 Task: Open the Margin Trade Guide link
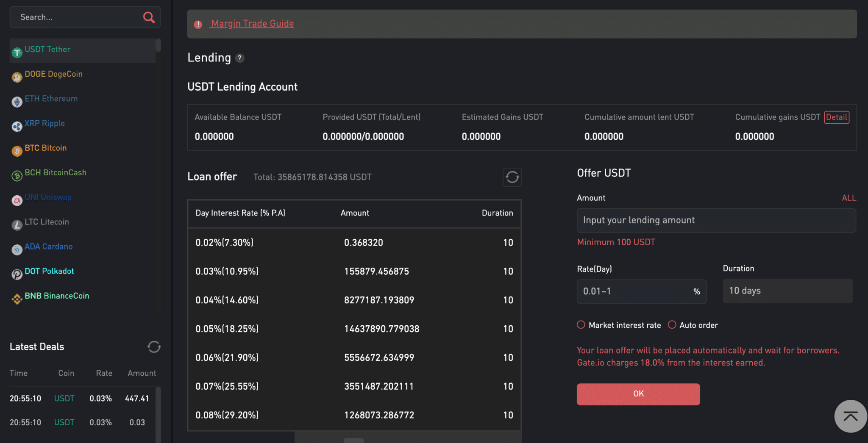click(253, 24)
